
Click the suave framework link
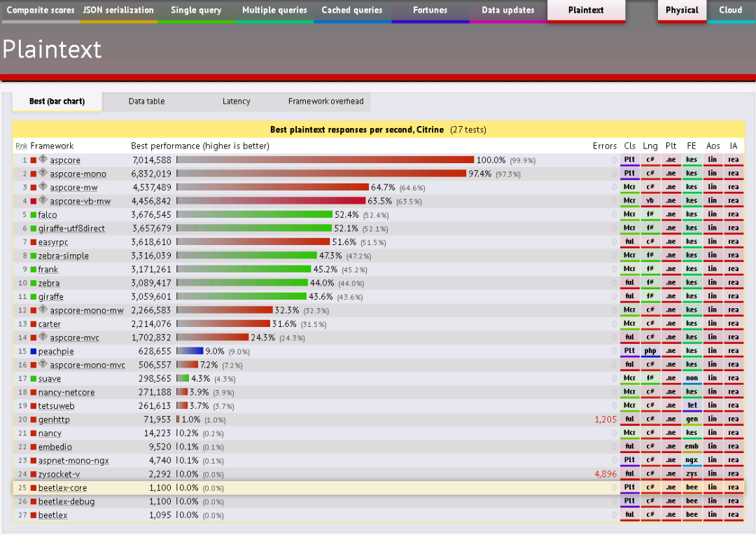pos(50,379)
